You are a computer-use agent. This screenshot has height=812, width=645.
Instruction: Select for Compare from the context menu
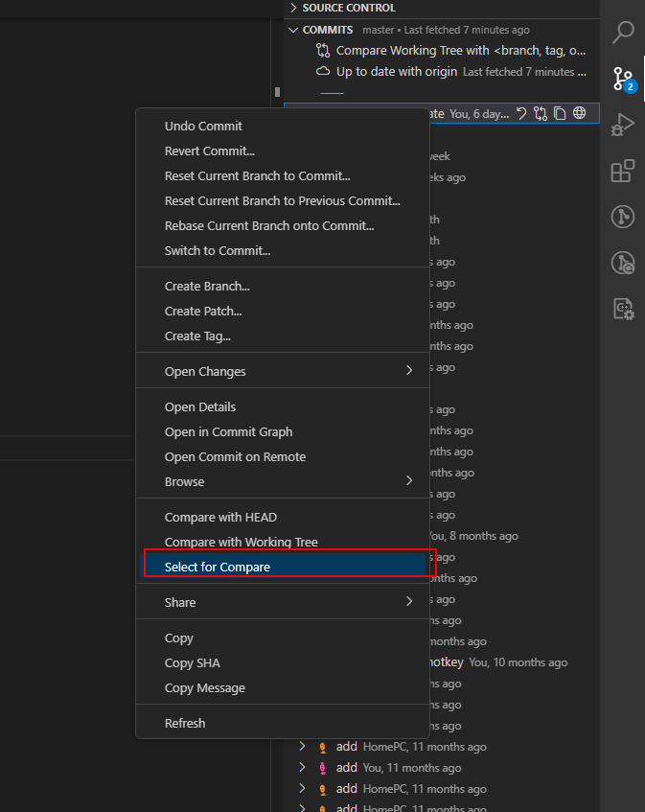[283, 565]
